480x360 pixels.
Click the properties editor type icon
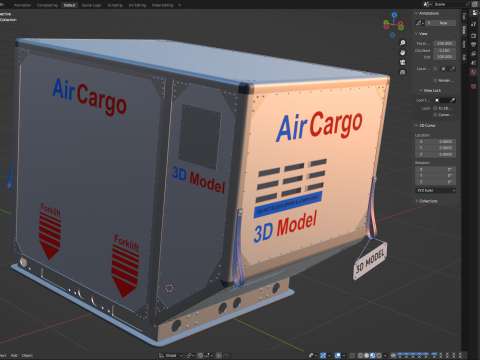tap(475, 13)
